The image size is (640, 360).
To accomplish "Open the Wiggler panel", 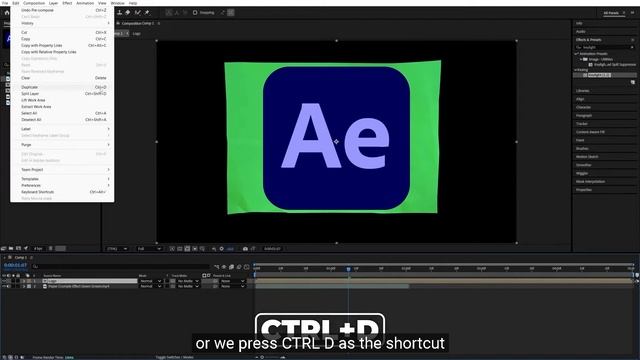I will pyautogui.click(x=582, y=173).
